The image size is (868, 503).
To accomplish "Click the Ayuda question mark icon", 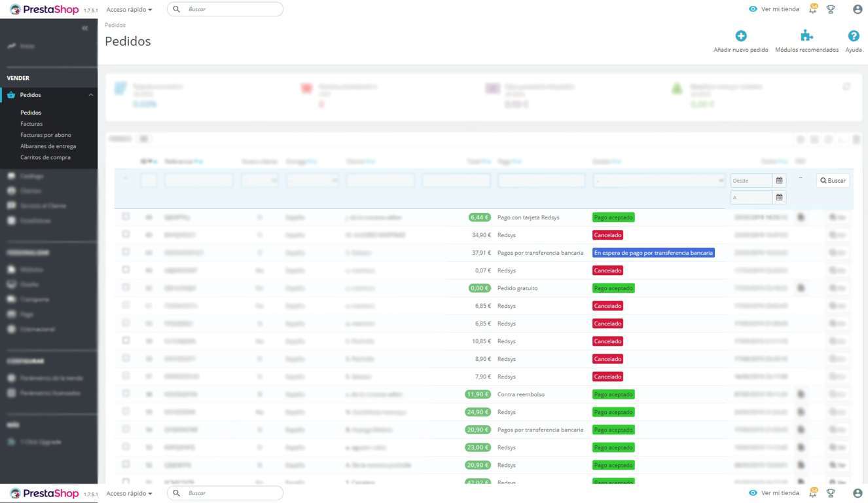I will coord(853,36).
